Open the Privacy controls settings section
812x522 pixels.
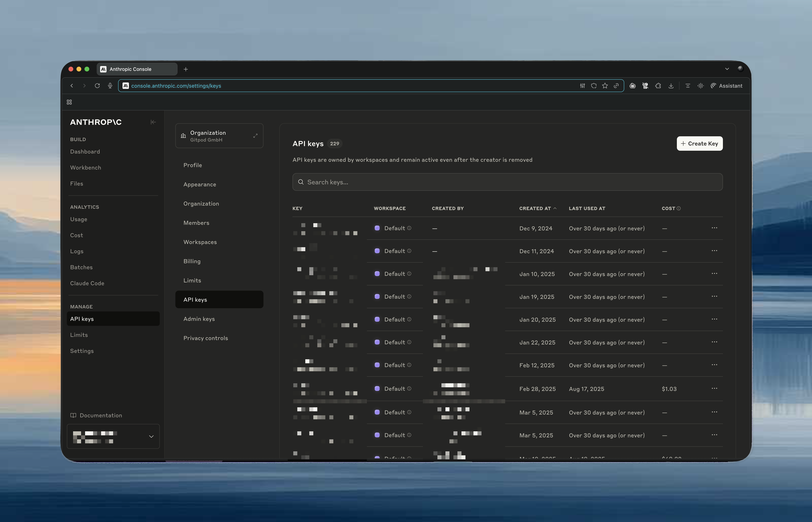[x=206, y=338]
